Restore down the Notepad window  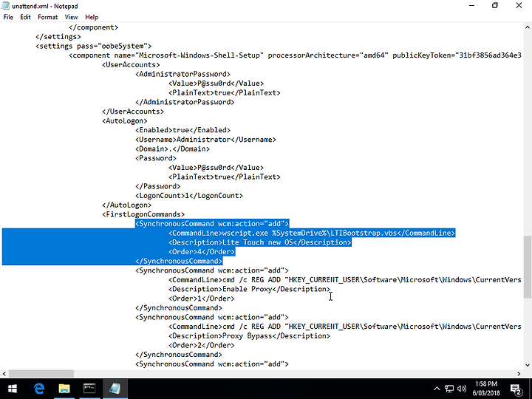[x=495, y=6]
